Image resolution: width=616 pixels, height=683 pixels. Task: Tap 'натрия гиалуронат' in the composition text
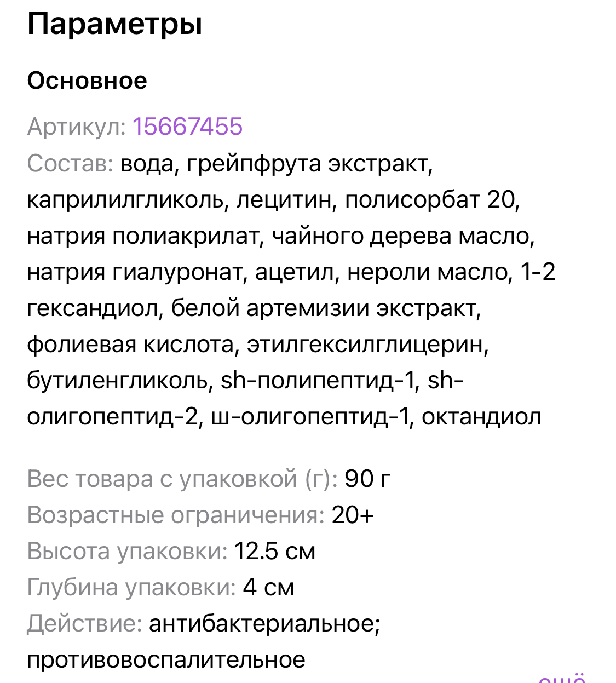pos(135,272)
